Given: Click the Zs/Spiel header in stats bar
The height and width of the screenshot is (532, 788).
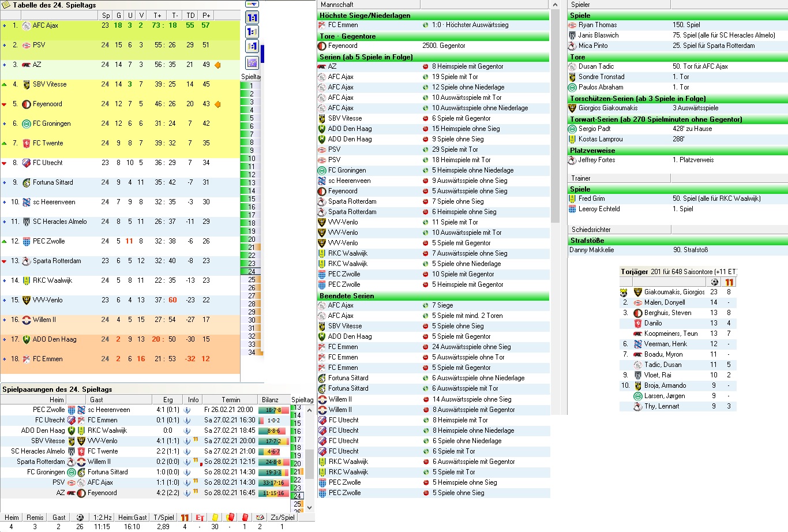Looking at the screenshot, I should tap(283, 518).
